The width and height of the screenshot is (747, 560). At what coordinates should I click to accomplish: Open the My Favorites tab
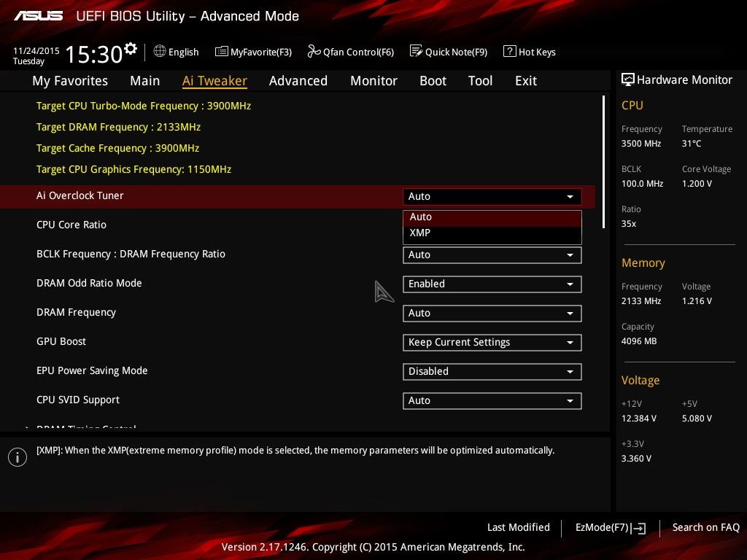click(70, 81)
